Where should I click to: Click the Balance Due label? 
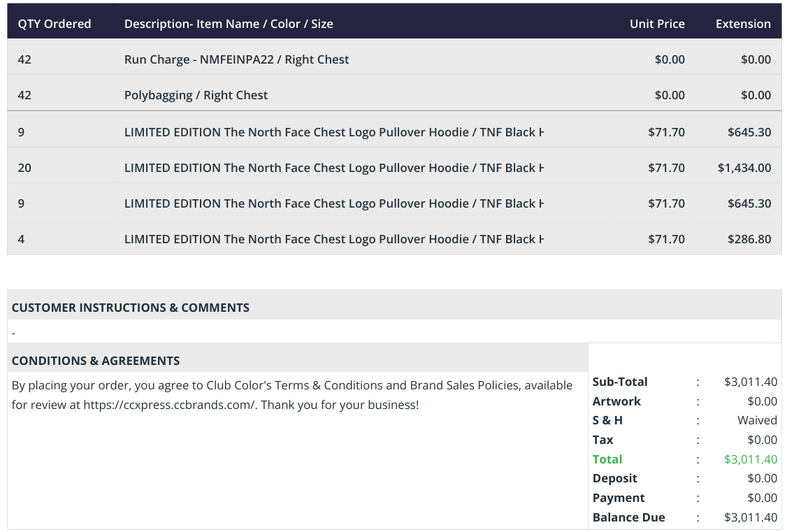pos(628,518)
